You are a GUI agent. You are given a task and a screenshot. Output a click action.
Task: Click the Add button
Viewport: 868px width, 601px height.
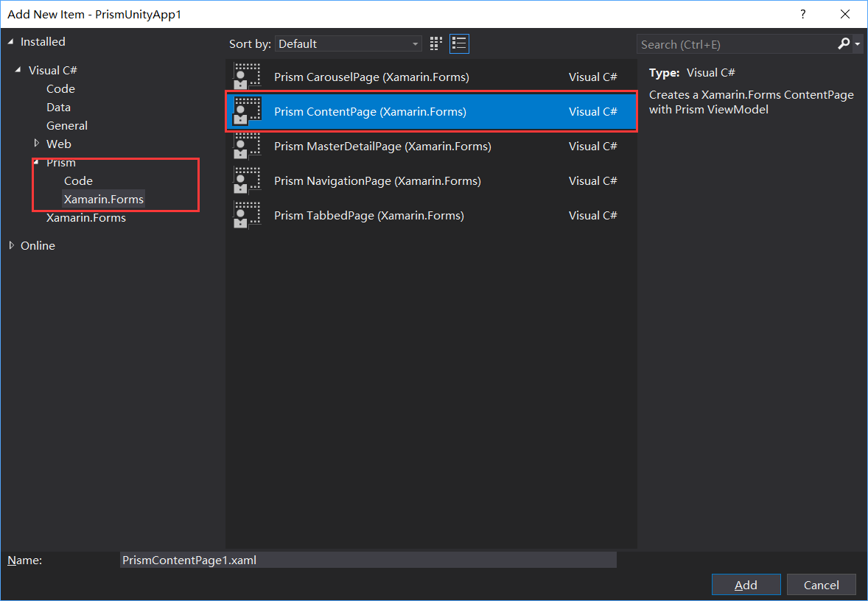point(746,585)
